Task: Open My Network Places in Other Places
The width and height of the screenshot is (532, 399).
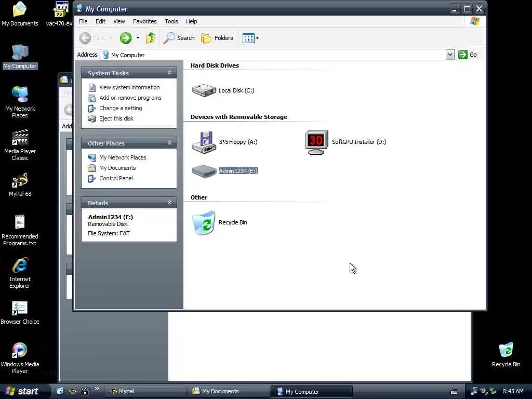Action: point(123,157)
